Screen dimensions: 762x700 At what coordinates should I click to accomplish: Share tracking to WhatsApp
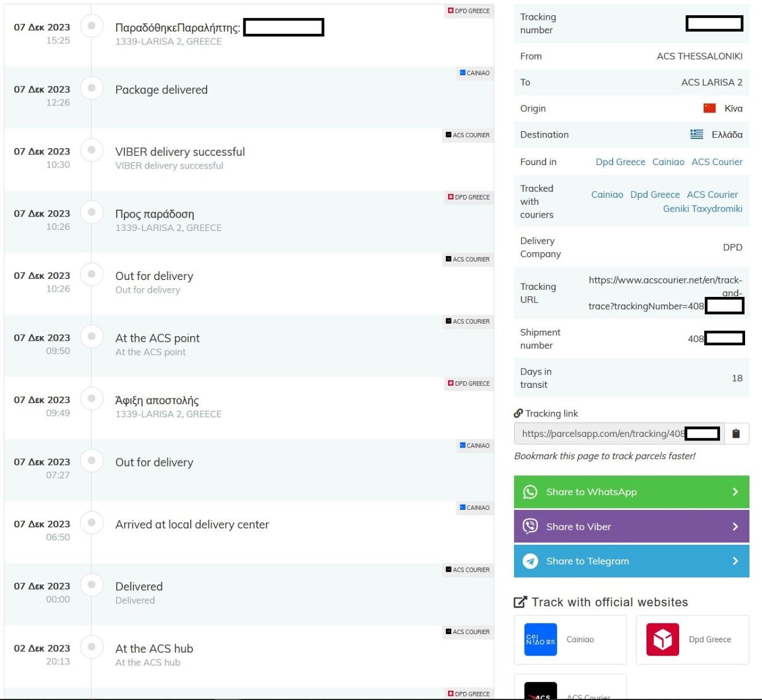click(x=631, y=492)
